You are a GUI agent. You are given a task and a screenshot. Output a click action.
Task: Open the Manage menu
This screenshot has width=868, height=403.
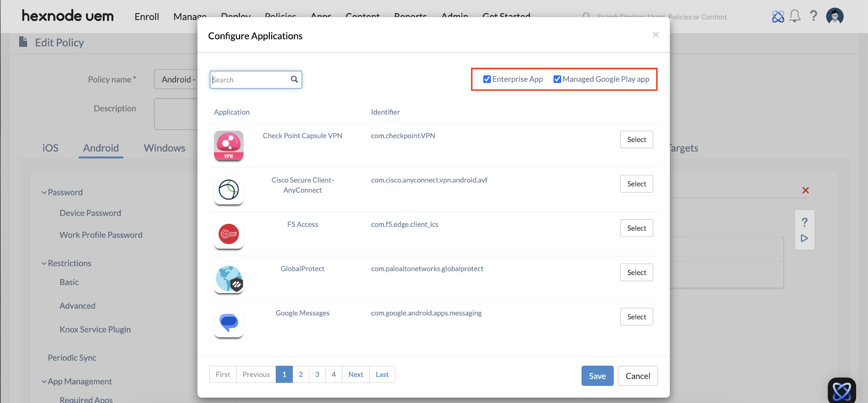[190, 16]
